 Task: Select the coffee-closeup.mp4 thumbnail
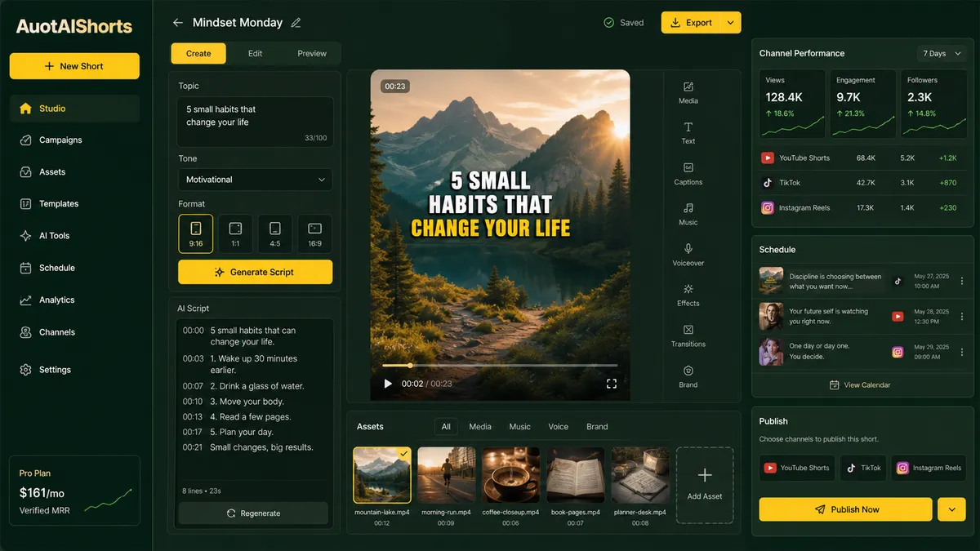click(510, 474)
